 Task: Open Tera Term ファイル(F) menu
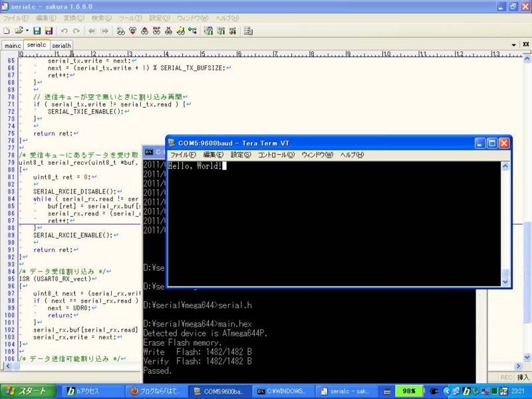tap(184, 155)
